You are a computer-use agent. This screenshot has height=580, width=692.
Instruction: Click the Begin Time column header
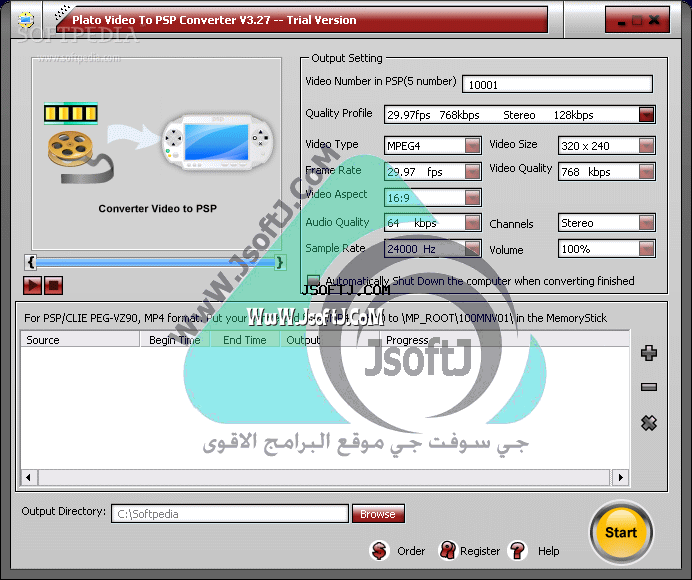[x=175, y=340]
